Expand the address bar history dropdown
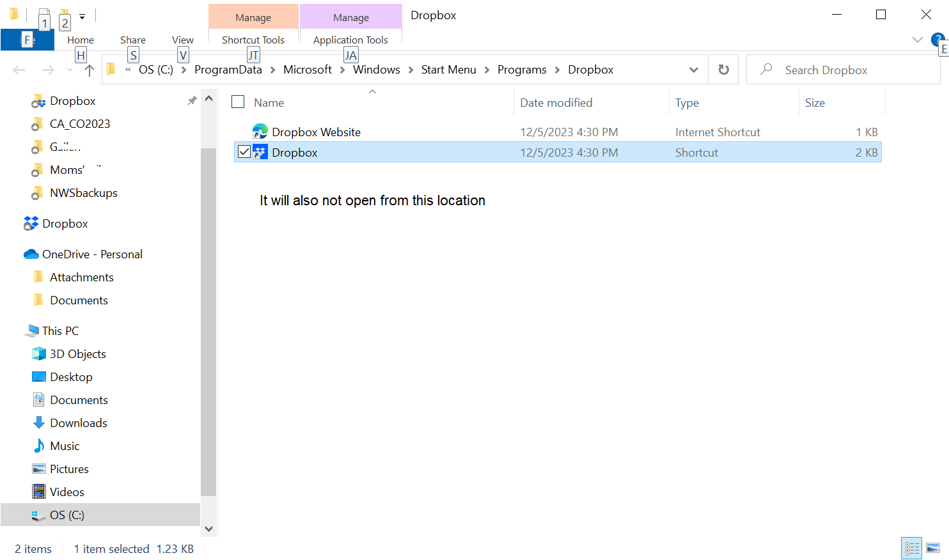This screenshot has width=949, height=560. [x=694, y=70]
